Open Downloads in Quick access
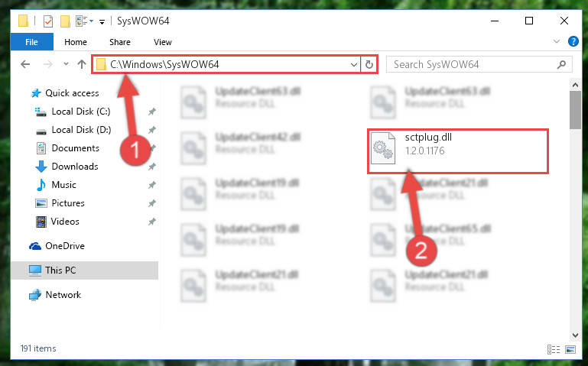The width and height of the screenshot is (588, 366). coord(75,167)
